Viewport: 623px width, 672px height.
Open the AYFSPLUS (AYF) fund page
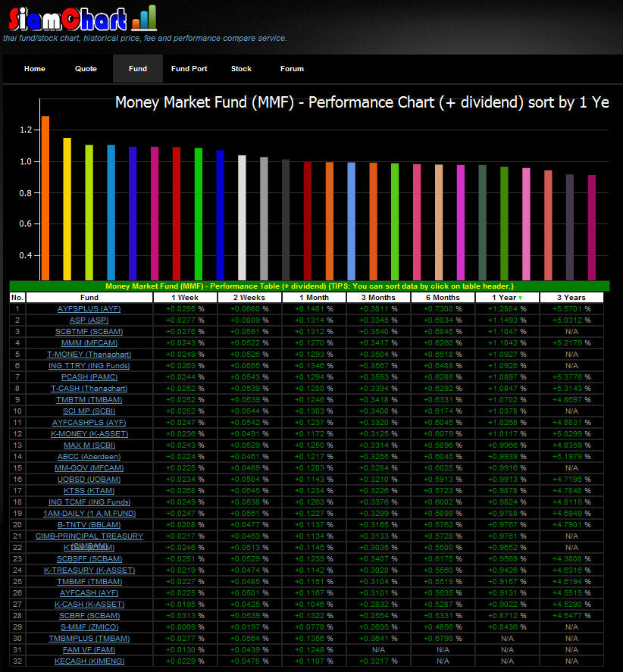coord(89,308)
